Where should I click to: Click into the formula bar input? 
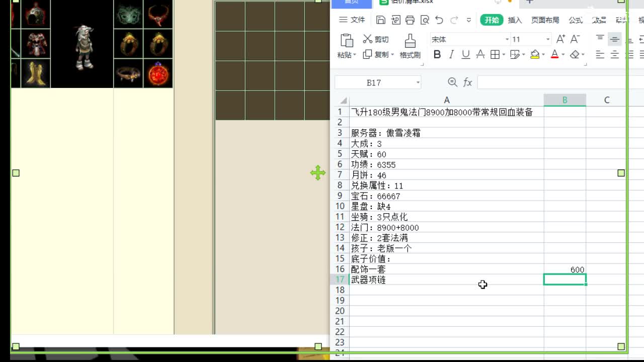point(560,82)
